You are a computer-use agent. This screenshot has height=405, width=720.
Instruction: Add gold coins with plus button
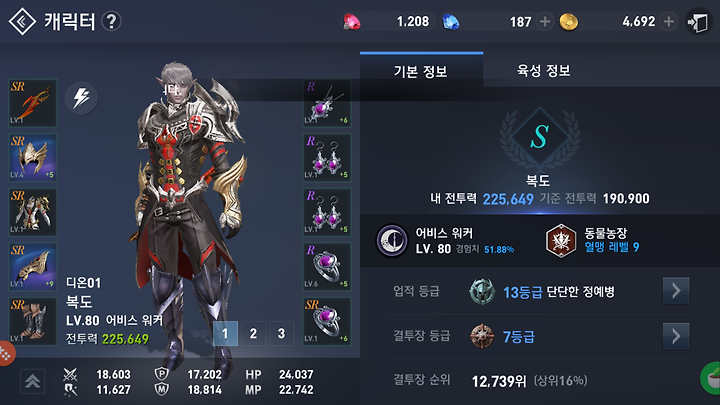point(669,22)
